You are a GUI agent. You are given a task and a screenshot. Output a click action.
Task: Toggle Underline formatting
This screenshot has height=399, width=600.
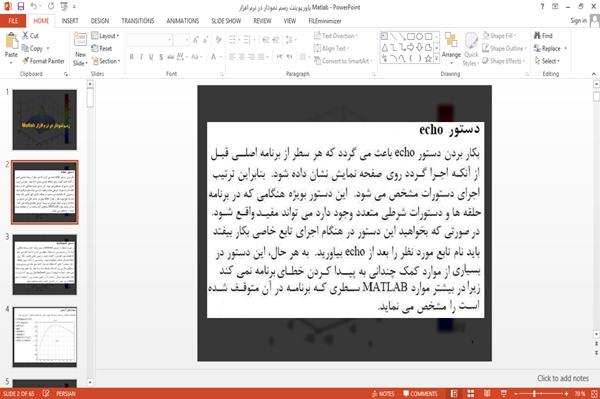click(151, 57)
